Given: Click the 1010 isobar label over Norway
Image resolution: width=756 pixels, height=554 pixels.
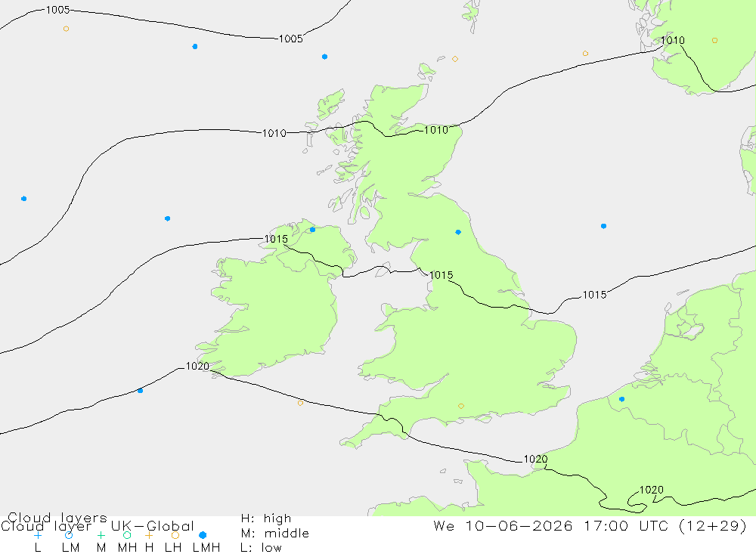Looking at the screenshot, I should coord(673,41).
